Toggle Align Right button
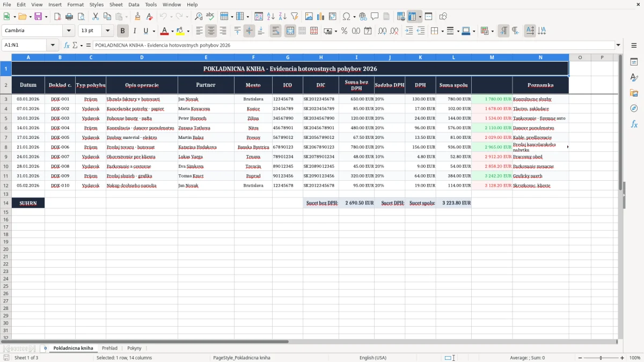The image size is (644, 362). (223, 31)
